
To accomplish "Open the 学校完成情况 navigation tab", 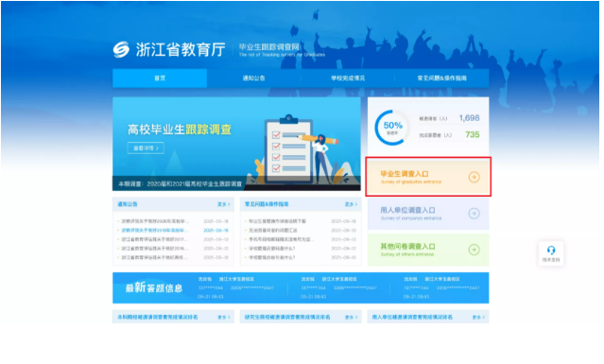I will (x=348, y=78).
